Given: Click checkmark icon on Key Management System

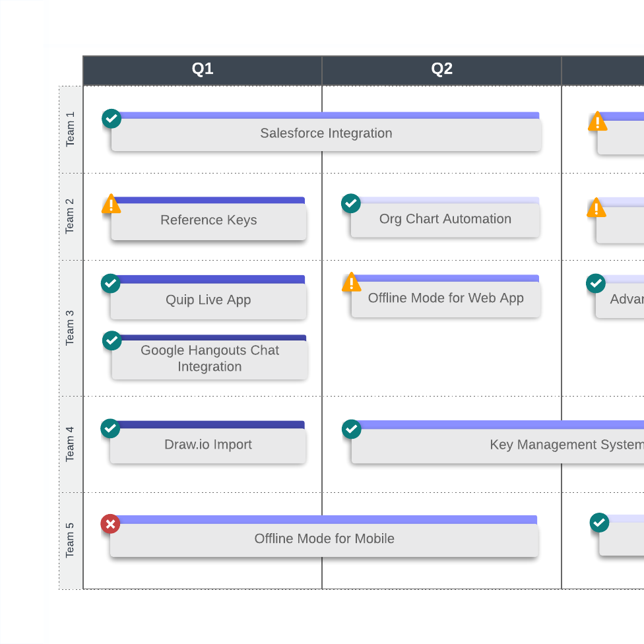Looking at the screenshot, I should click(352, 430).
